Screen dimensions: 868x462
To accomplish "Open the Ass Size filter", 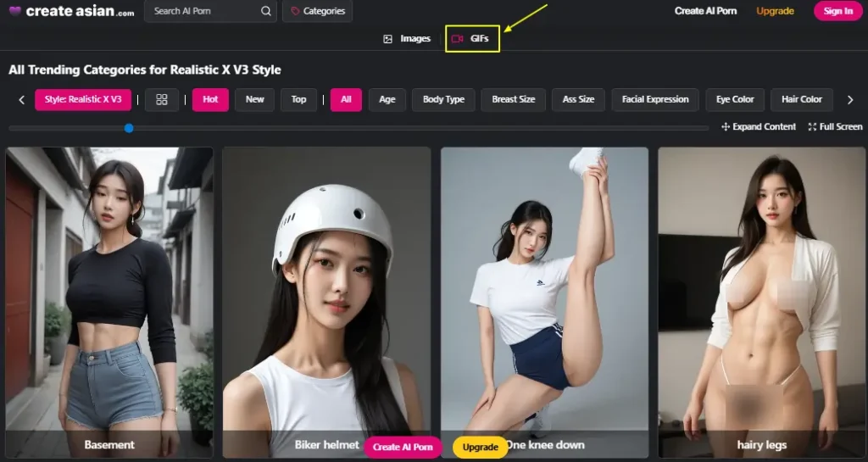I will [578, 99].
